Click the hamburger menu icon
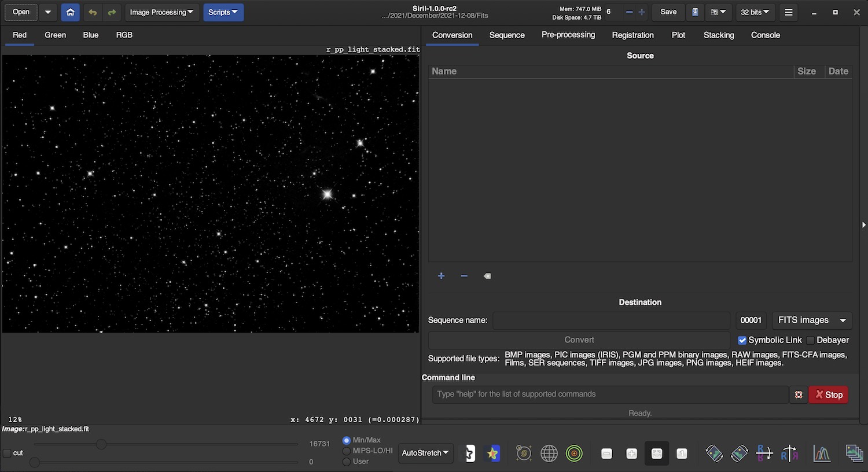The width and height of the screenshot is (868, 472). pyautogui.click(x=788, y=12)
